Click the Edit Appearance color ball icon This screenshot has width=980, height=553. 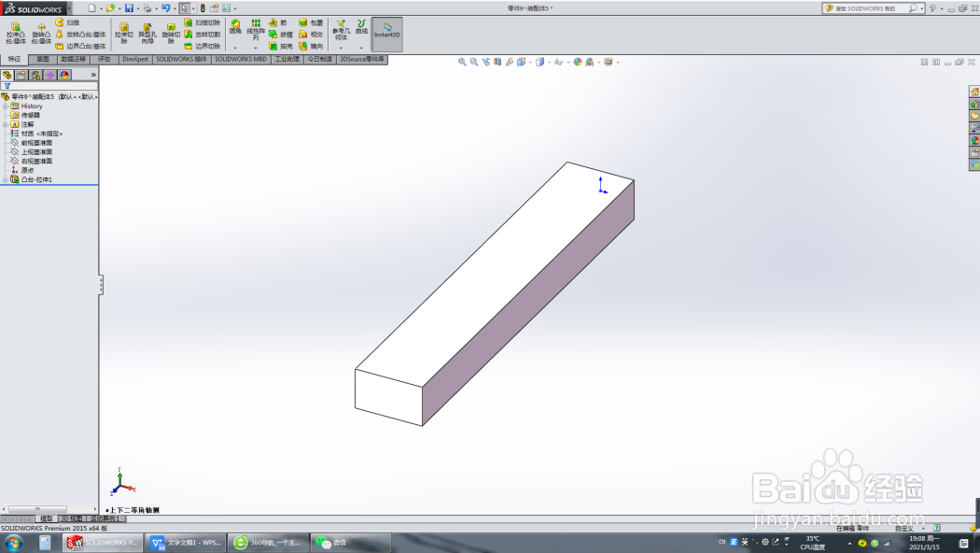[578, 62]
